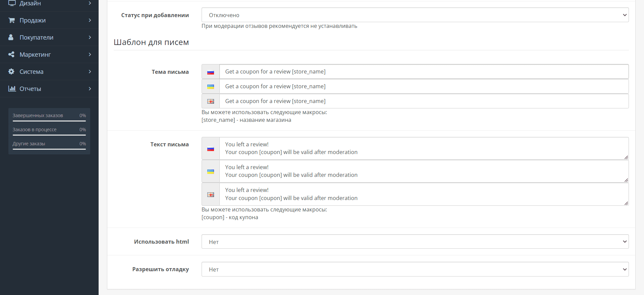Open the Отчеты sidebar menu

point(49,89)
